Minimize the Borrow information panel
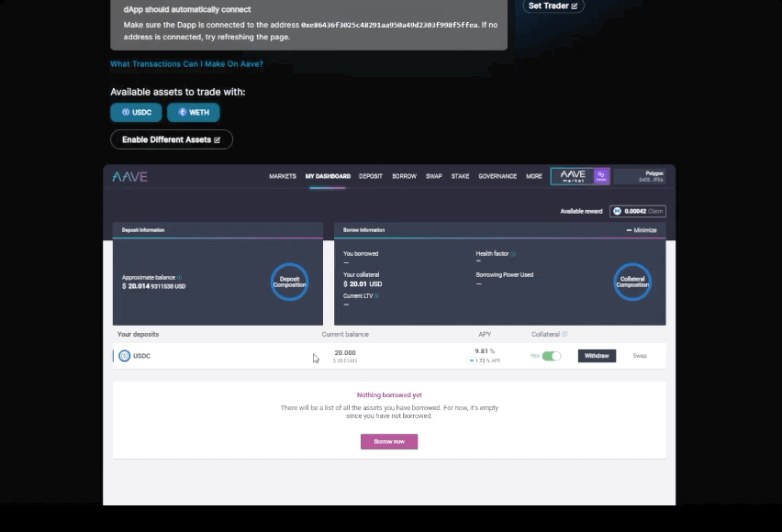The image size is (782, 532). click(642, 230)
